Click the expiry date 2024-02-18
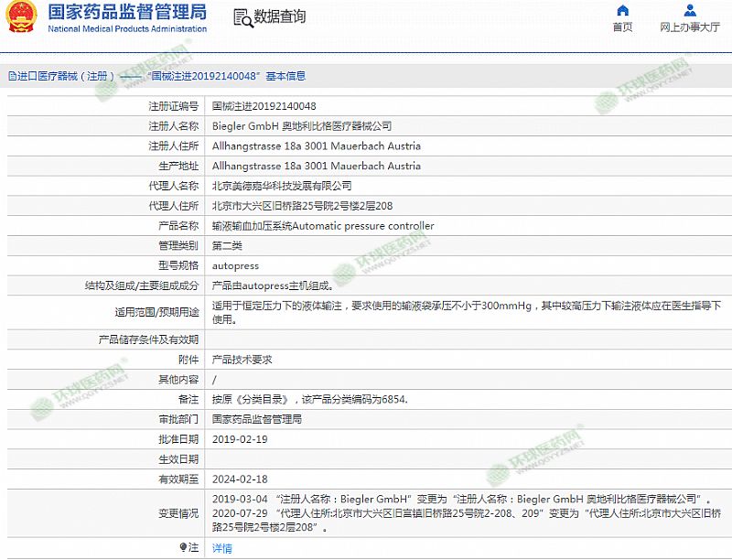 point(240,479)
